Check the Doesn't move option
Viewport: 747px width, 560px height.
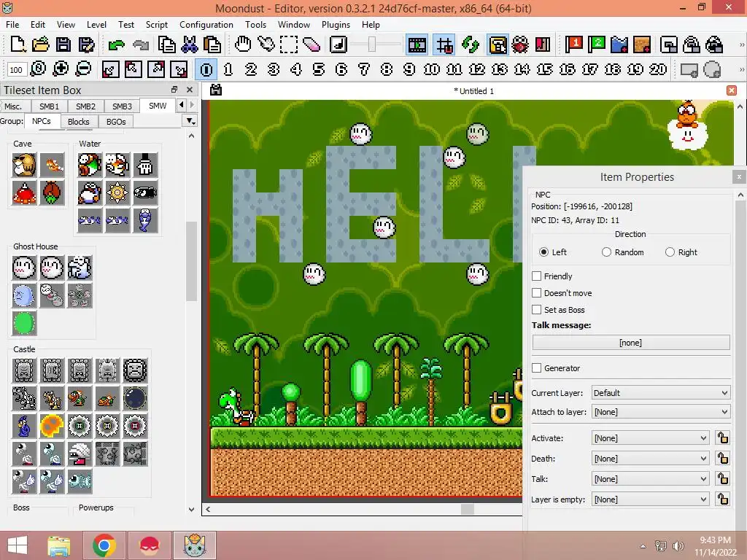537,293
